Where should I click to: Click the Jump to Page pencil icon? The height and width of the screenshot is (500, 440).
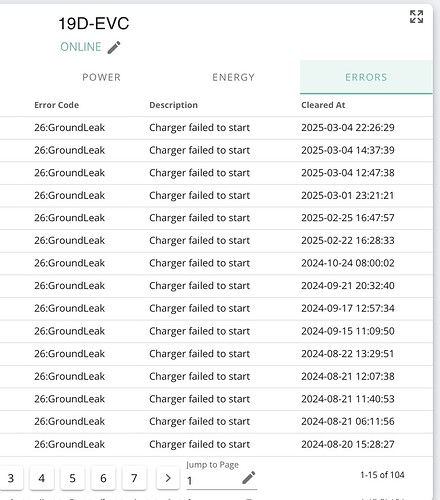pyautogui.click(x=249, y=477)
